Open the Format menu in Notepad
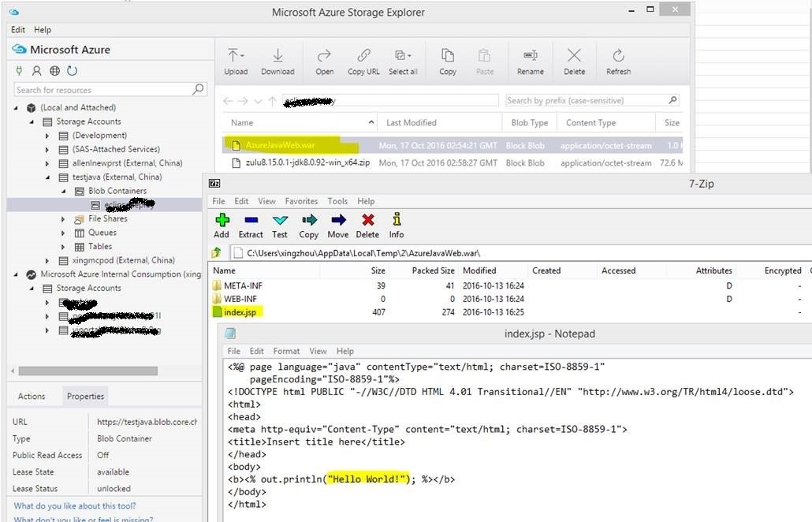Screen dimensions: 812x522 (286, 351)
